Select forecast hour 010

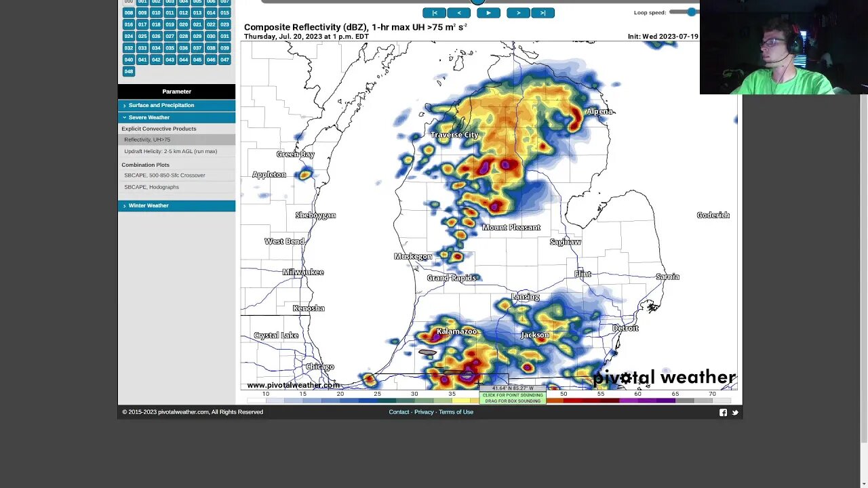156,13
